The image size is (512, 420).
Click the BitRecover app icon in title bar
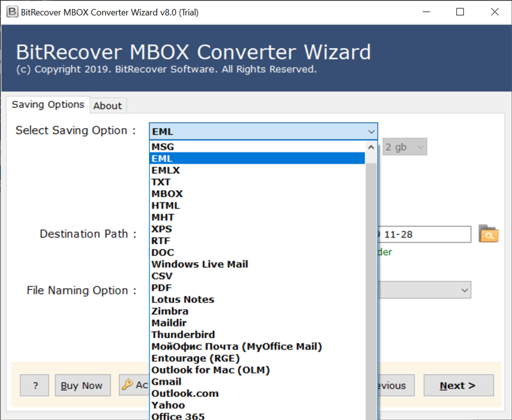(12, 12)
